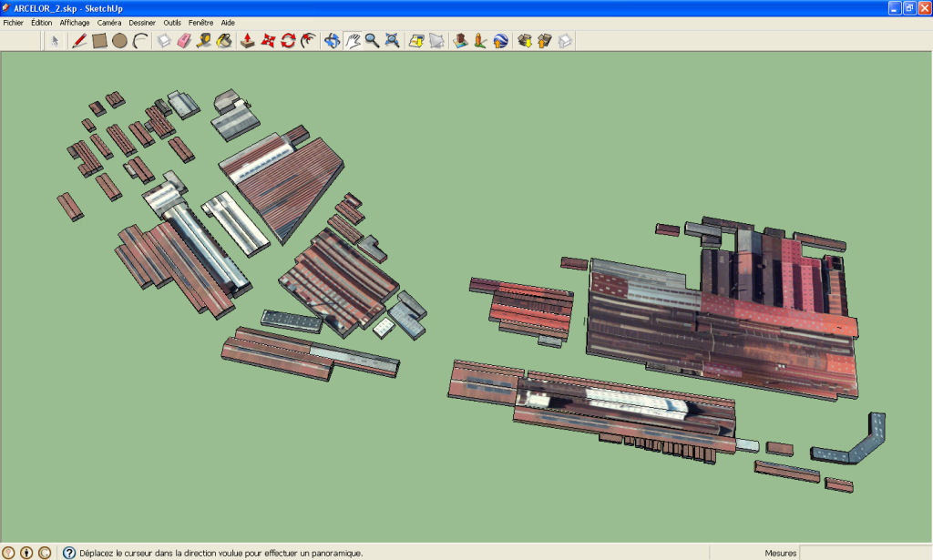Open the Caméra menu
This screenshot has height=560, width=933.
pos(108,22)
